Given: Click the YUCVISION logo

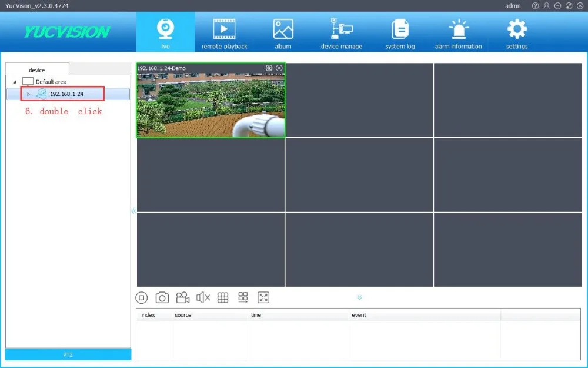Looking at the screenshot, I should [x=67, y=32].
